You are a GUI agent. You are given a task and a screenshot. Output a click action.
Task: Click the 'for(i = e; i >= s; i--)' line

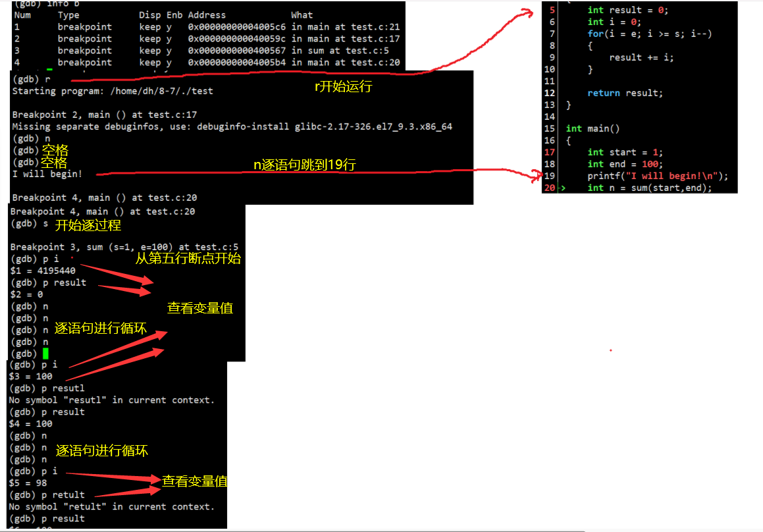click(x=650, y=34)
